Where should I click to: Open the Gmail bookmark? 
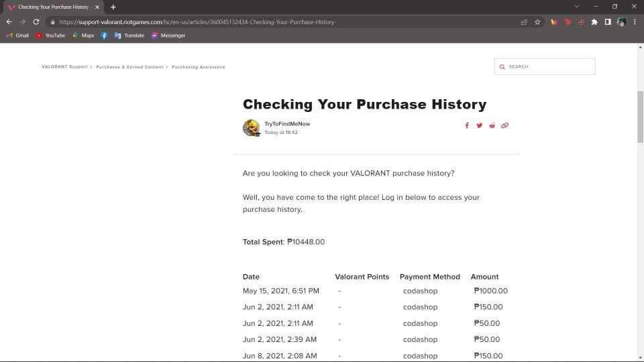click(x=17, y=36)
